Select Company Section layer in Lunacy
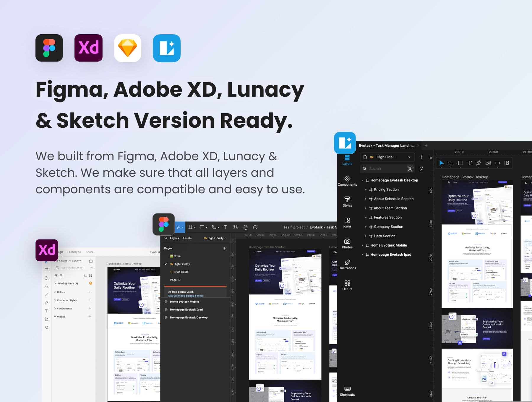532x402 pixels. pos(388,227)
